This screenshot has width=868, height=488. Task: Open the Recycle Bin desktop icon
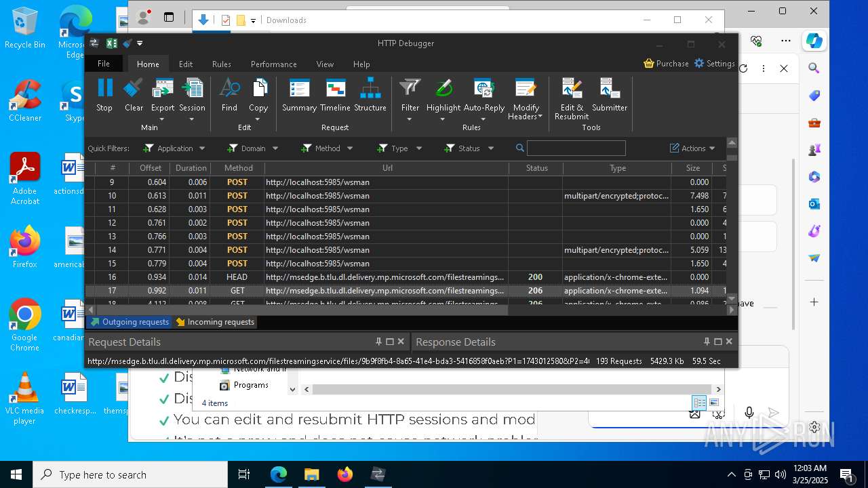point(24,28)
